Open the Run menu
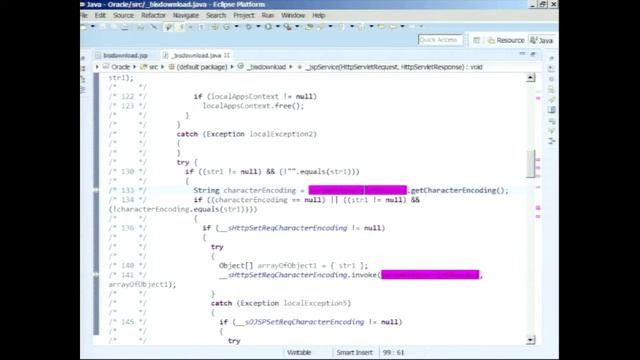This screenshot has width=640, height=360. pyautogui.click(x=268, y=15)
